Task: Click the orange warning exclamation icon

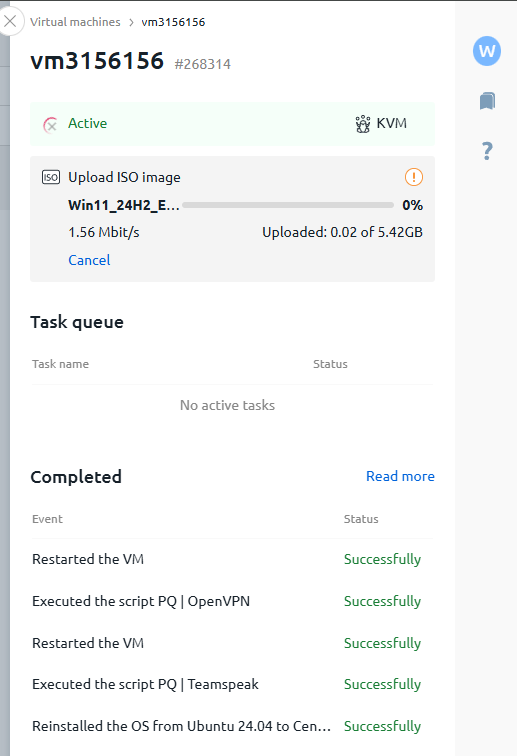Action: pyautogui.click(x=413, y=177)
